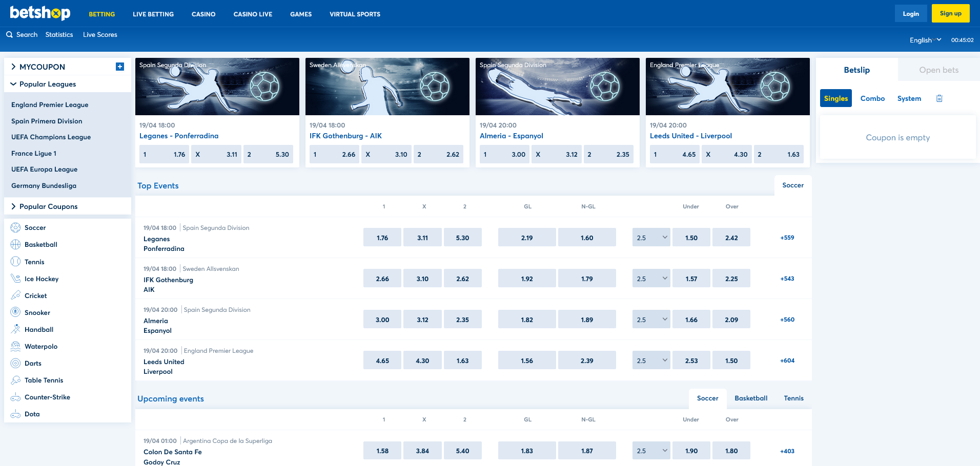Pick odds 1.76 on Leganes in Top Events

click(382, 238)
